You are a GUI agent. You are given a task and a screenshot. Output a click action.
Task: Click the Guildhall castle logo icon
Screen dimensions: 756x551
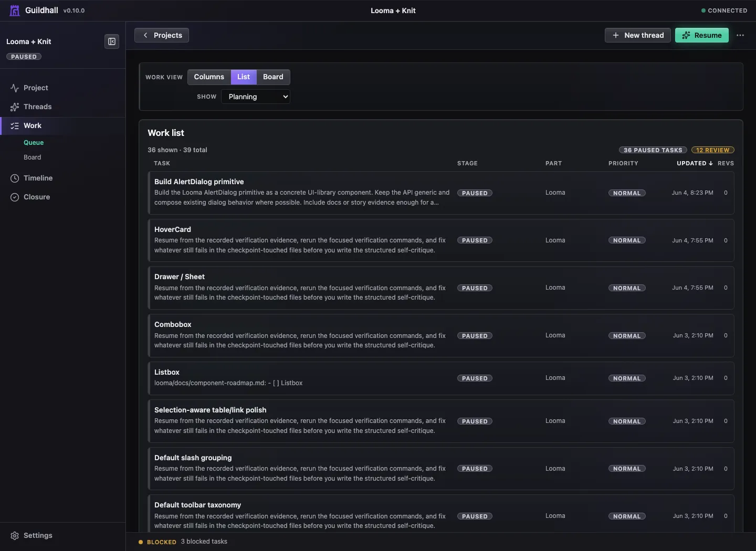click(15, 10)
